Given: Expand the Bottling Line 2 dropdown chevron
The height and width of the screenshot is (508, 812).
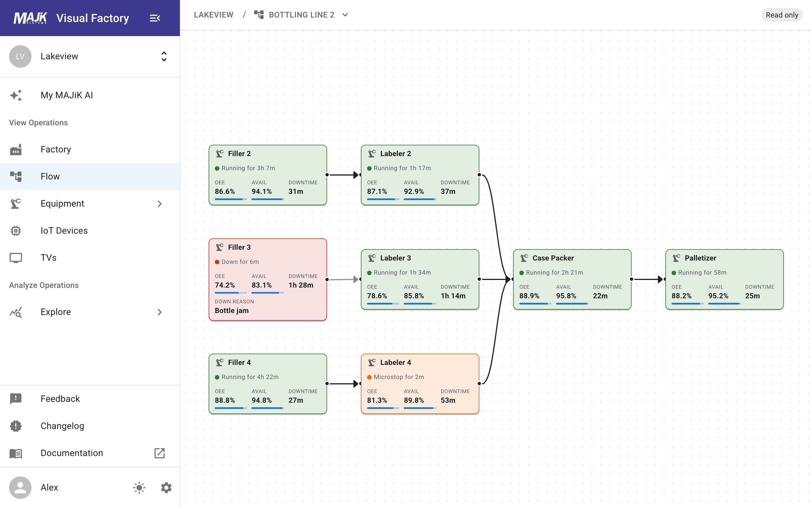Looking at the screenshot, I should 345,15.
